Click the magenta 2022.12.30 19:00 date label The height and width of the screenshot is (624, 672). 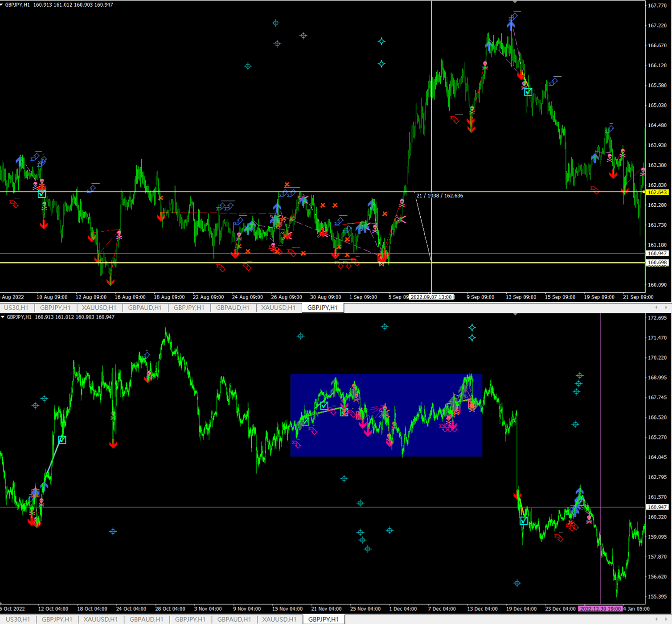600,608
